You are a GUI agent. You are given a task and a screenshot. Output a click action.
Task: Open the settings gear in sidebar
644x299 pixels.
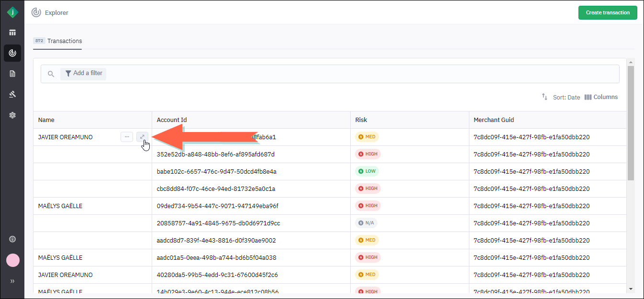coord(12,115)
